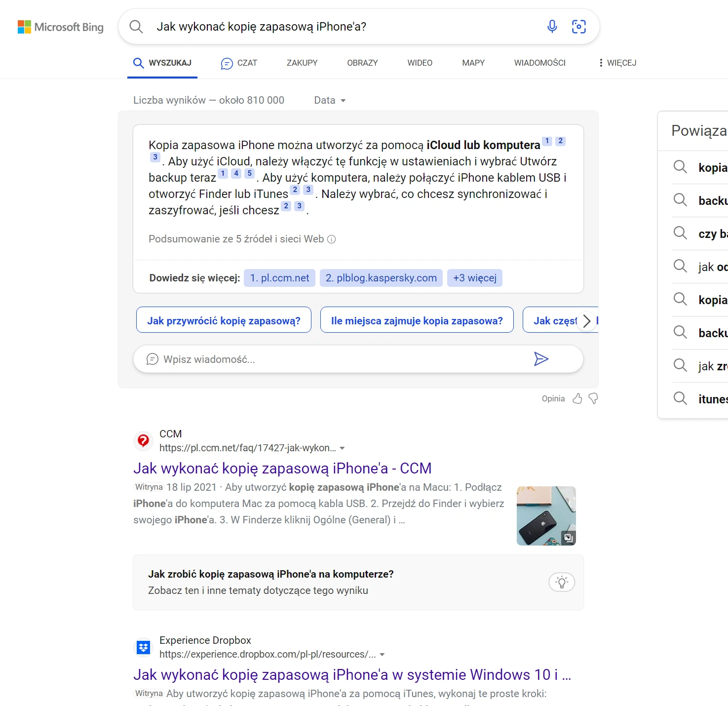Open source 1. pl.ccm.net
Screen dimensions: 728x706
click(x=279, y=278)
